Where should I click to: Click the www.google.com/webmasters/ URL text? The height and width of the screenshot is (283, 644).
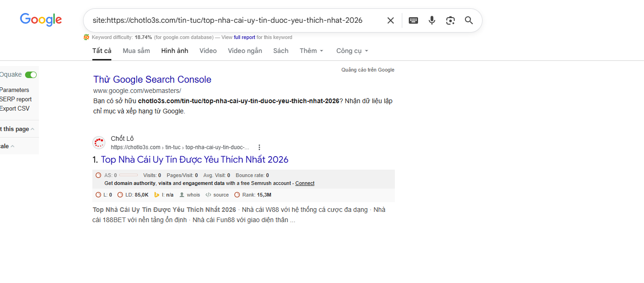click(x=137, y=91)
